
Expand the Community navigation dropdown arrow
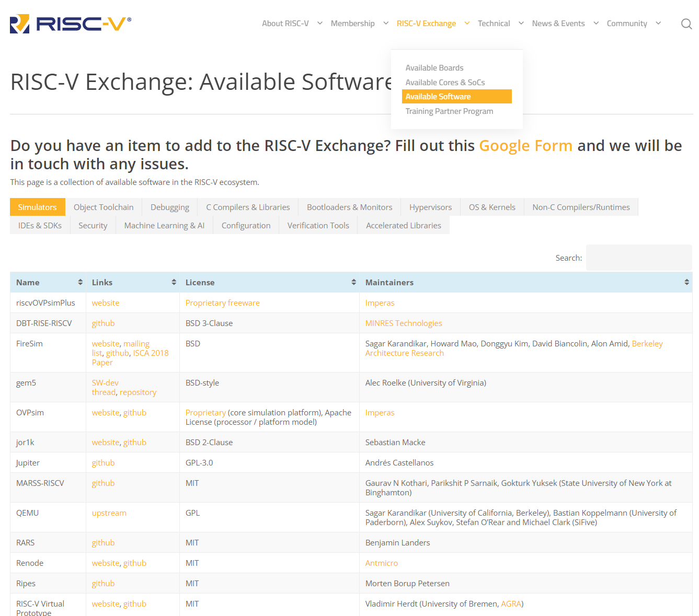tap(658, 24)
